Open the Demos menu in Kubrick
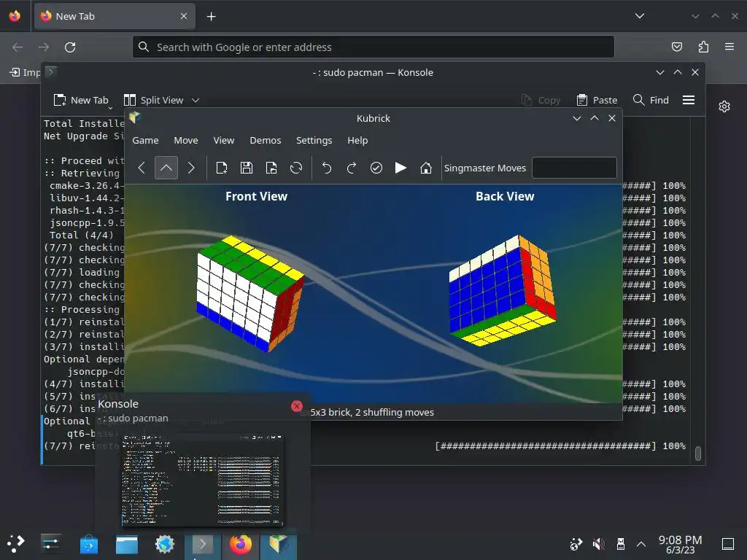747x560 pixels. [266, 141]
